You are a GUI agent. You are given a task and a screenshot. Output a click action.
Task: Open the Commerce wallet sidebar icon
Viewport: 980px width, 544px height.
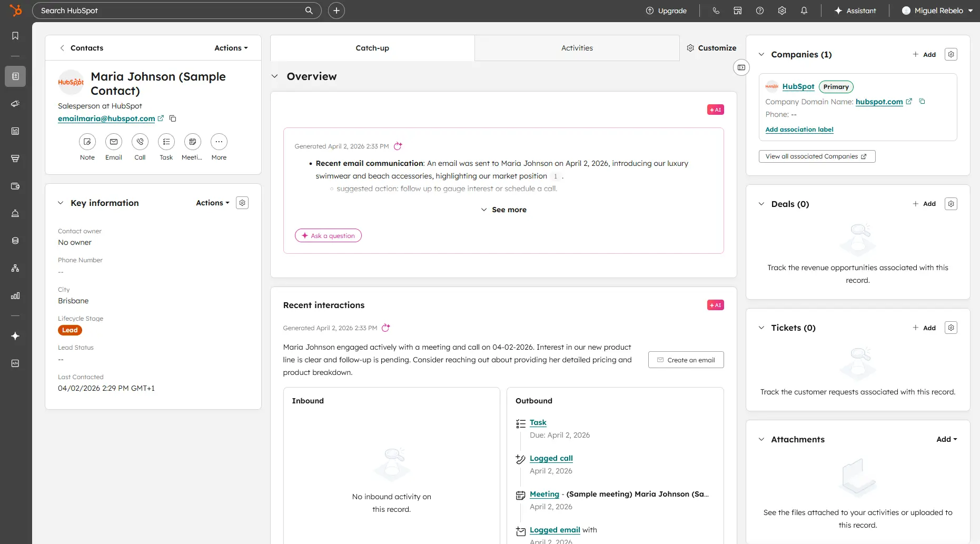pos(15,186)
